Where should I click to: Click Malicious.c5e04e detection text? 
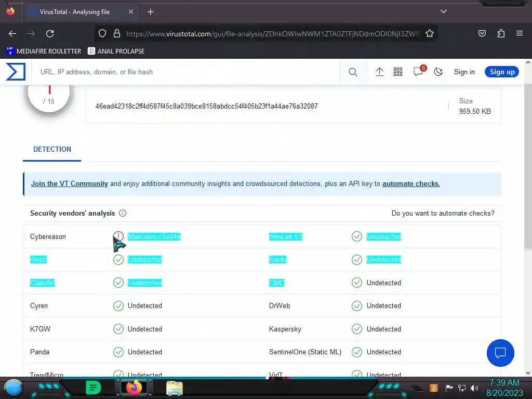pyautogui.click(x=154, y=236)
